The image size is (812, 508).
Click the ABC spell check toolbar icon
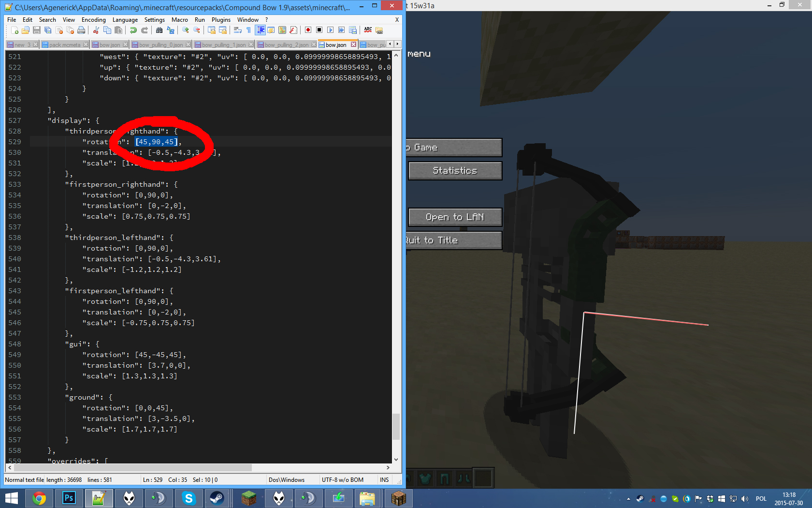coord(368,30)
